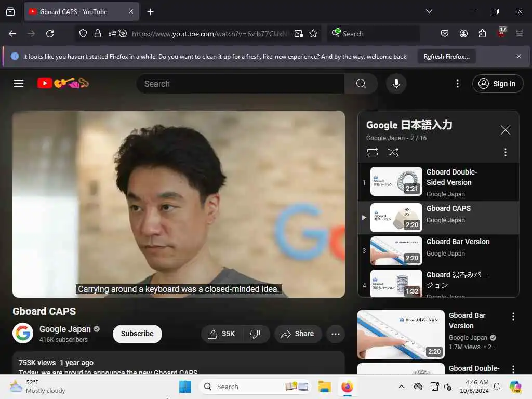Open Firefox account icon
532x399 pixels.
click(463, 33)
